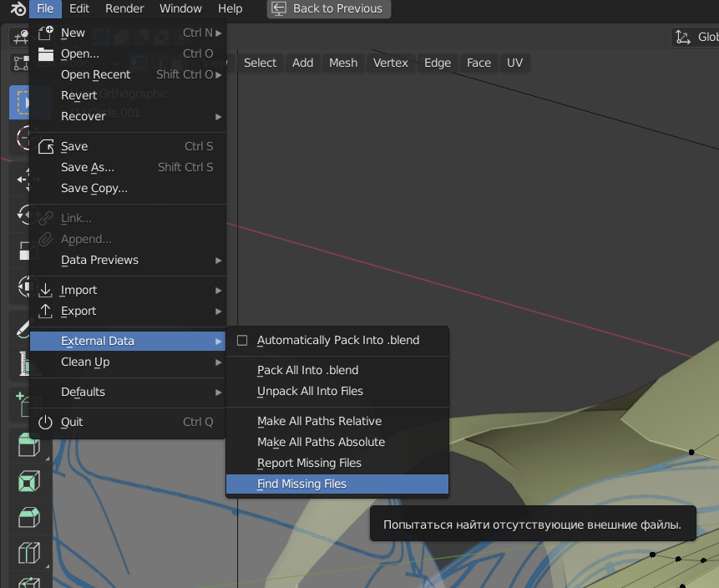Select the Inset Faces tool
Viewport: 719px width, 588px height.
[28, 482]
